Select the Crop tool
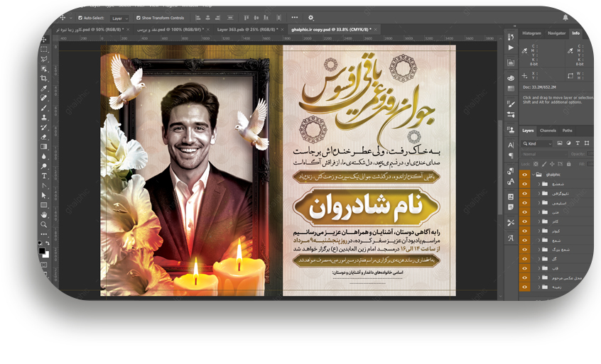601x364 pixels. (44, 78)
